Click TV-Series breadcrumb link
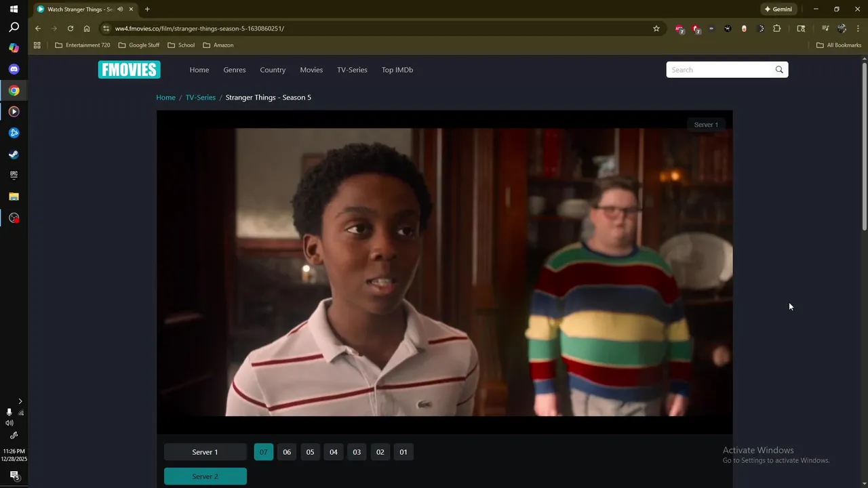 point(201,98)
